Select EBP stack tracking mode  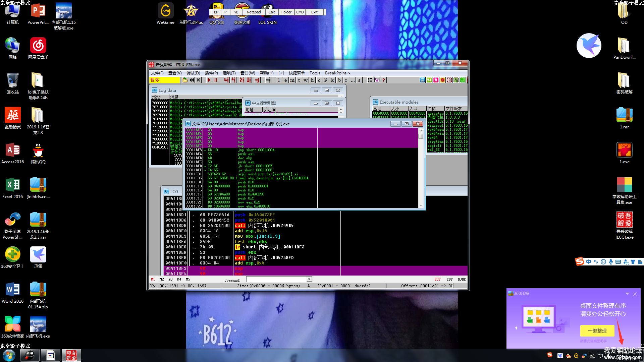point(449,279)
